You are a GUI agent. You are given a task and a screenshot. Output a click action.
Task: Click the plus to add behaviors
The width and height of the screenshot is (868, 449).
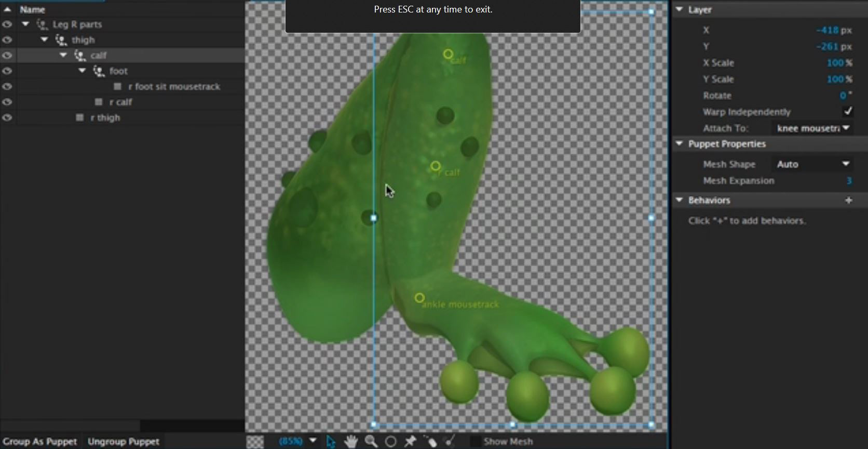848,200
